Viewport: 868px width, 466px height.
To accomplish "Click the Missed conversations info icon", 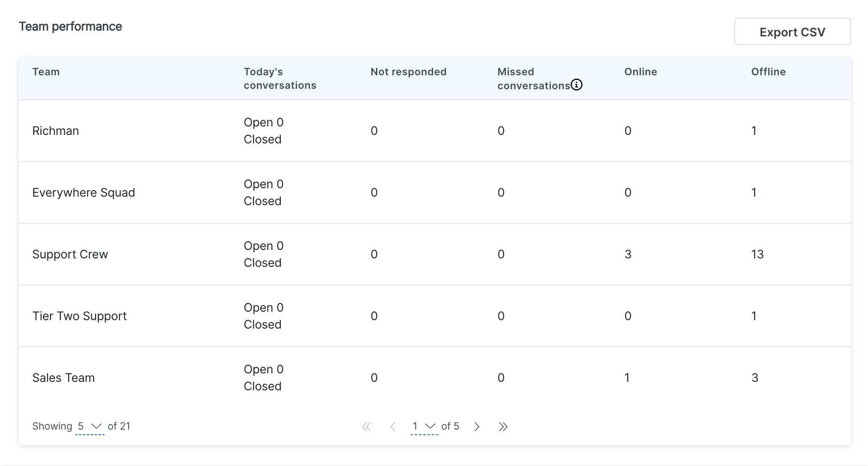I will 577,85.
